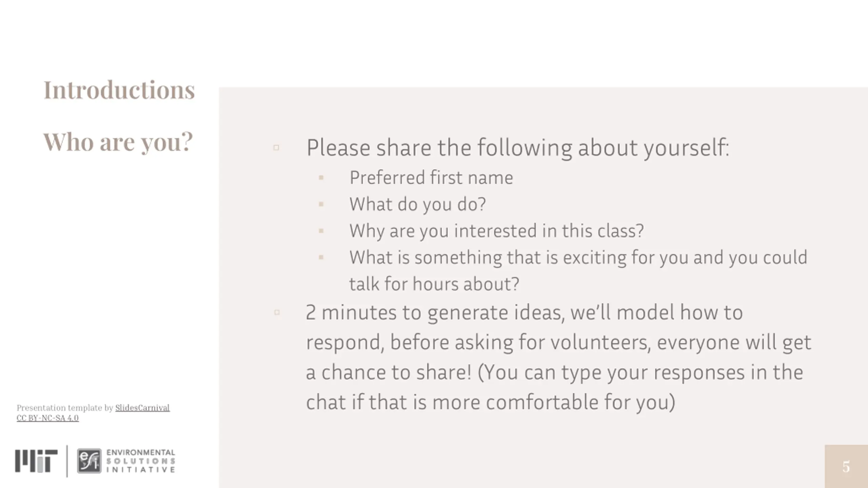Select the Introductions title
The image size is (868, 488).
[119, 90]
